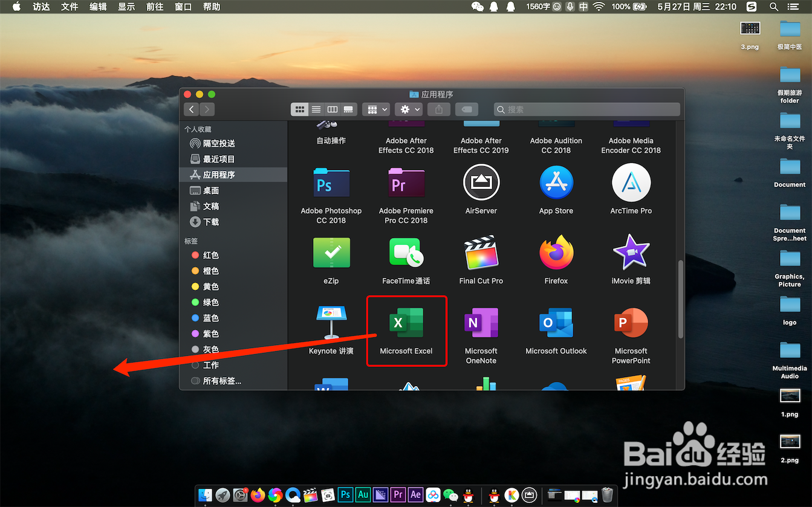Select 下载 in the sidebar
The image size is (812, 507).
click(233, 222)
